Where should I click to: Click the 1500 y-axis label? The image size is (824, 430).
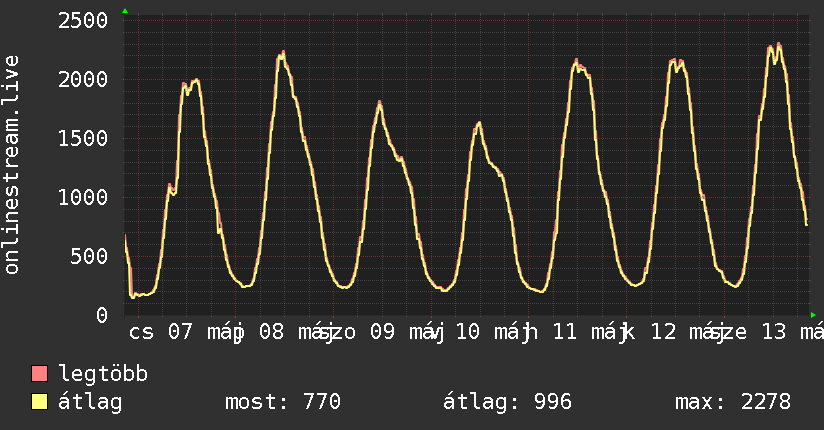(83, 138)
